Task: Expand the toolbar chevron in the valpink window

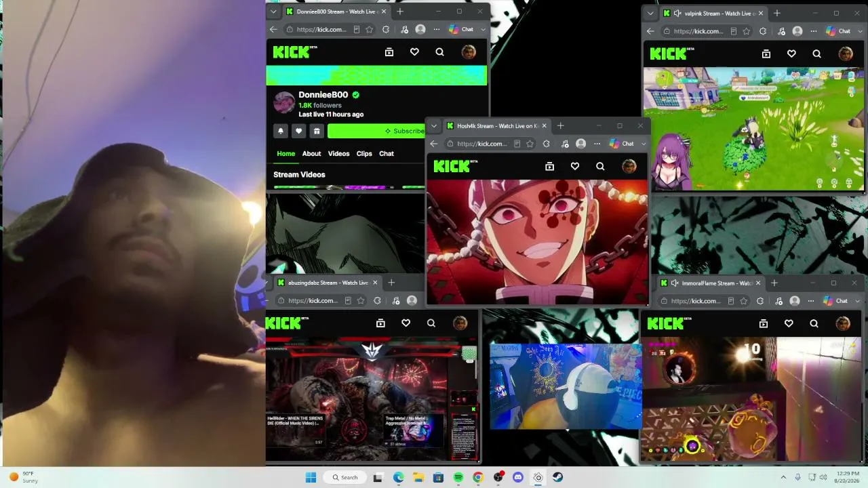Action: click(860, 31)
